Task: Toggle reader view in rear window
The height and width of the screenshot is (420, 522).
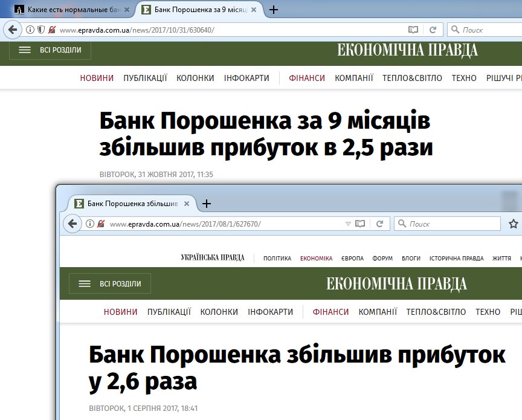Action: point(413,30)
